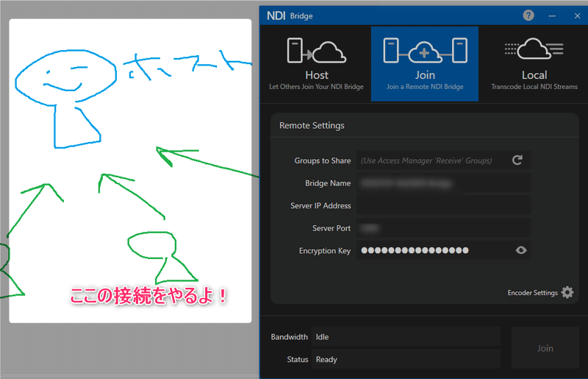The height and width of the screenshot is (379, 588).
Task: Close the NDI Bridge window
Action: point(577,15)
